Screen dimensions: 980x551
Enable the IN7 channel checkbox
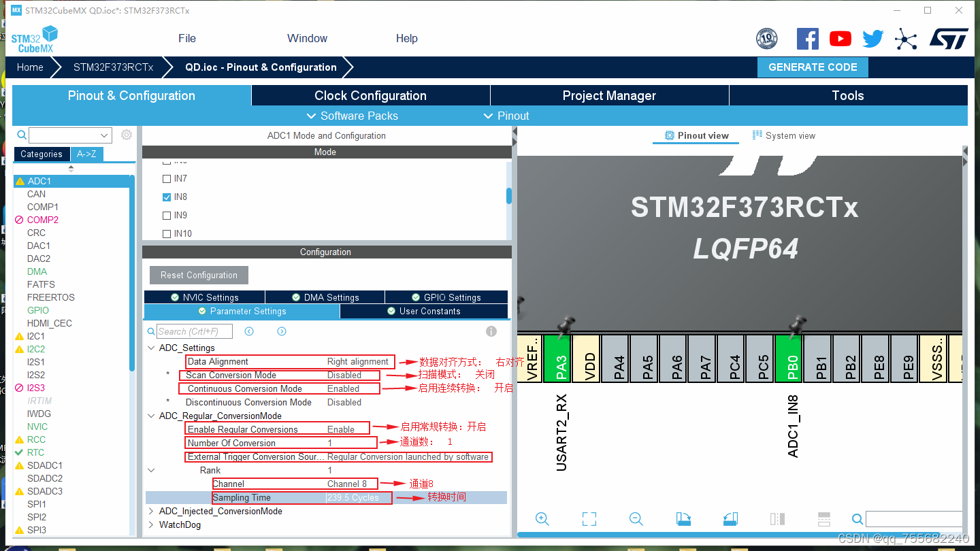click(x=167, y=179)
